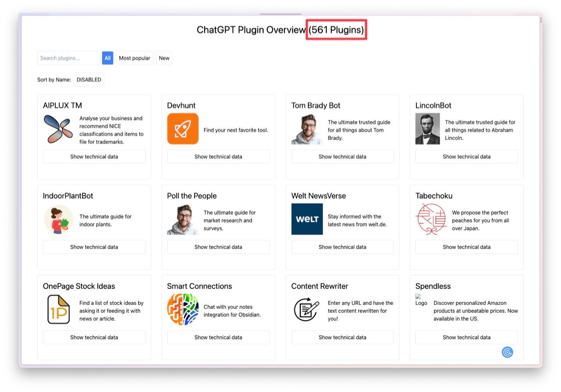Screen dimensions: 561x392
Task: Click the 'guide for indoor plants' description
Action: (105, 221)
